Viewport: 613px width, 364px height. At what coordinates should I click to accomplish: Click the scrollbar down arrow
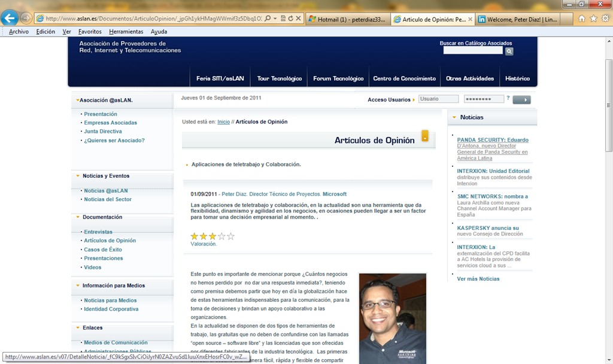(609, 360)
